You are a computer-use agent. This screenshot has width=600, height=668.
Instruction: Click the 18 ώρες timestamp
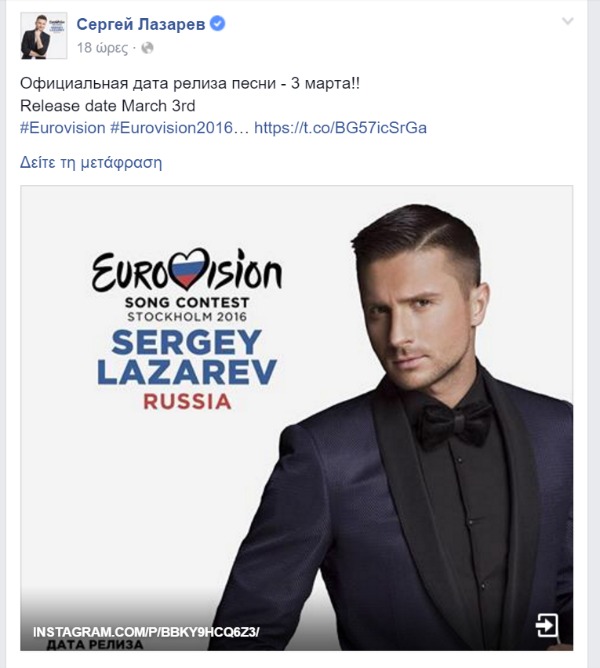pyautogui.click(x=102, y=48)
